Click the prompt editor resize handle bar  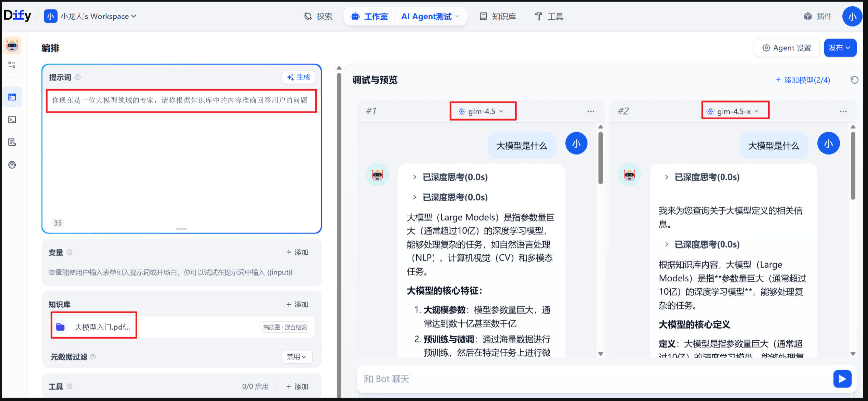(x=181, y=229)
